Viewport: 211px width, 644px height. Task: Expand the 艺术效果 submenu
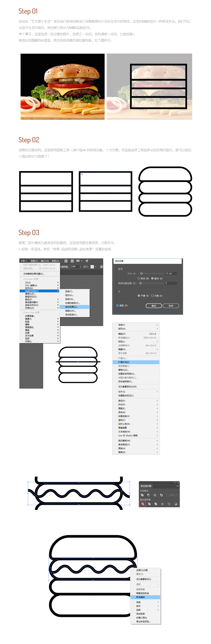[x=39, y=335]
